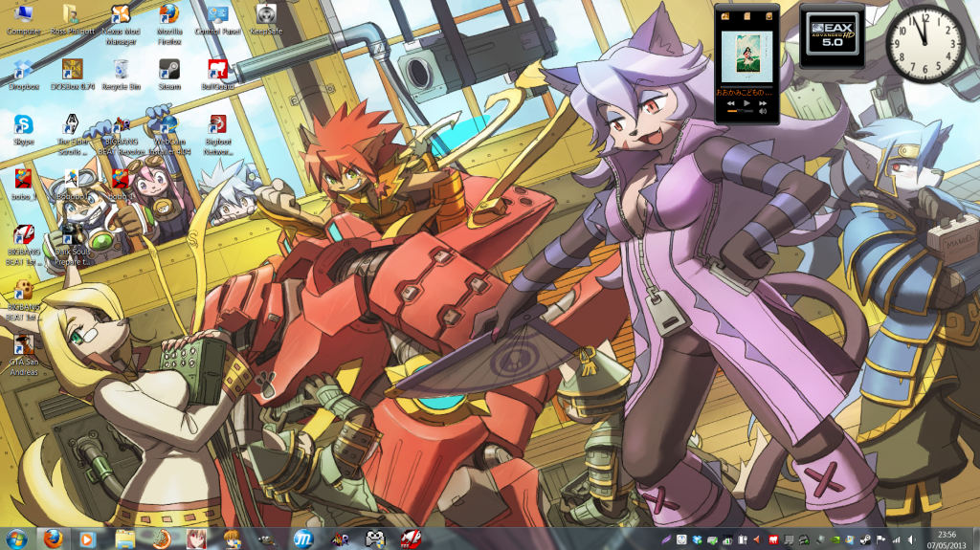
Task: Open the Dropbox tray icon
Action: tap(697, 539)
